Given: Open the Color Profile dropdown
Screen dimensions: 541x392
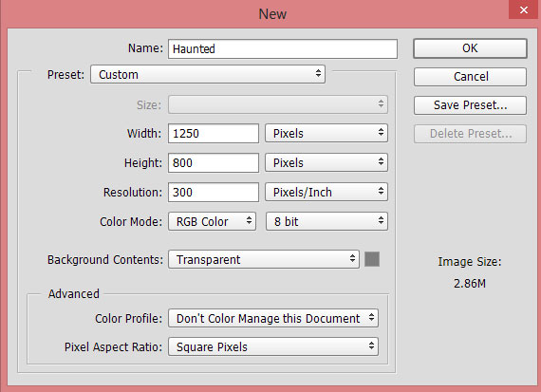Looking at the screenshot, I should pyautogui.click(x=273, y=318).
